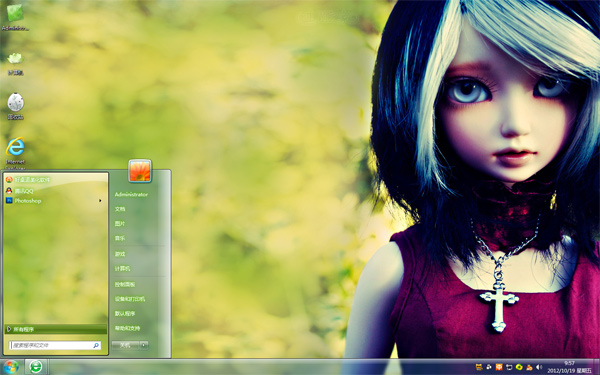
Task: Click the magnifier icon in search box
Action: point(96,346)
